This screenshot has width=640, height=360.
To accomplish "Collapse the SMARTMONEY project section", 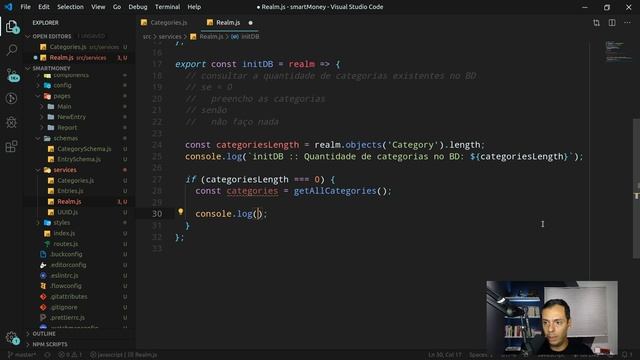I will tap(51, 68).
